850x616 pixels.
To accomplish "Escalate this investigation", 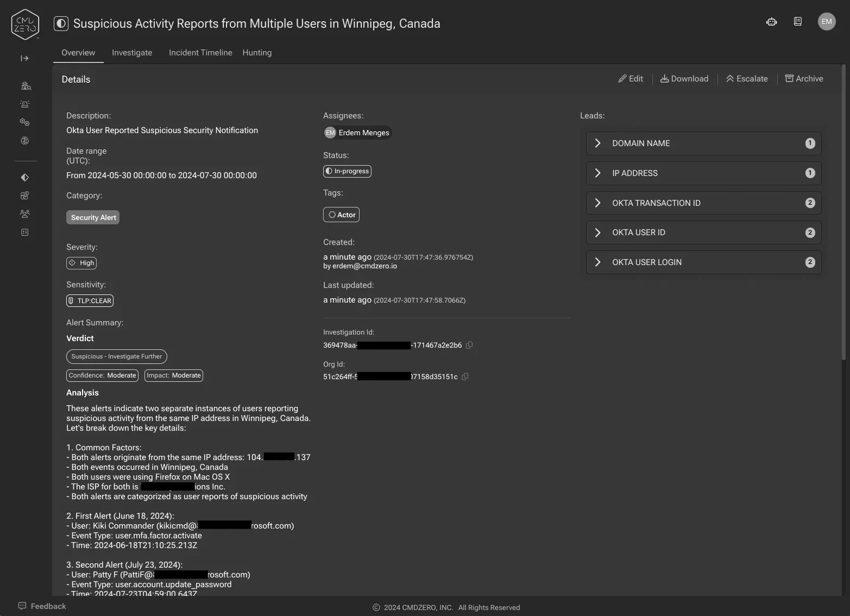I will [x=747, y=79].
